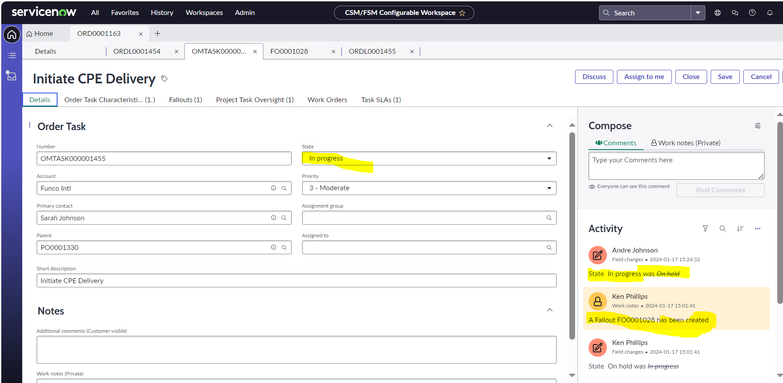
Task: Click the info icon in the Account field
Action: click(273, 188)
